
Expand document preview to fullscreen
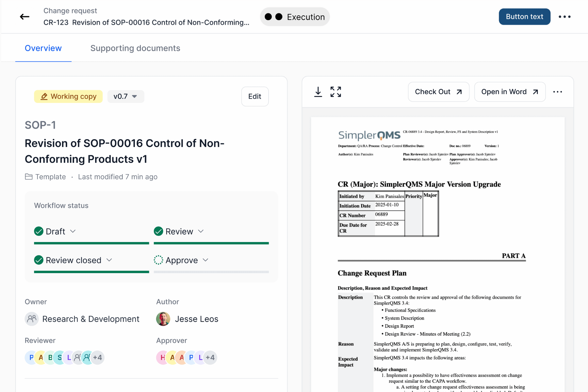(x=335, y=92)
